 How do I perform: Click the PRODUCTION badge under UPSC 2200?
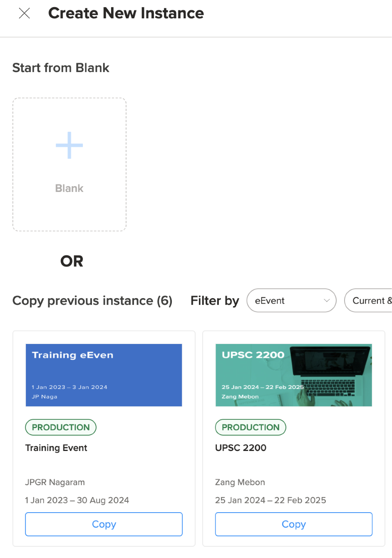coord(250,427)
